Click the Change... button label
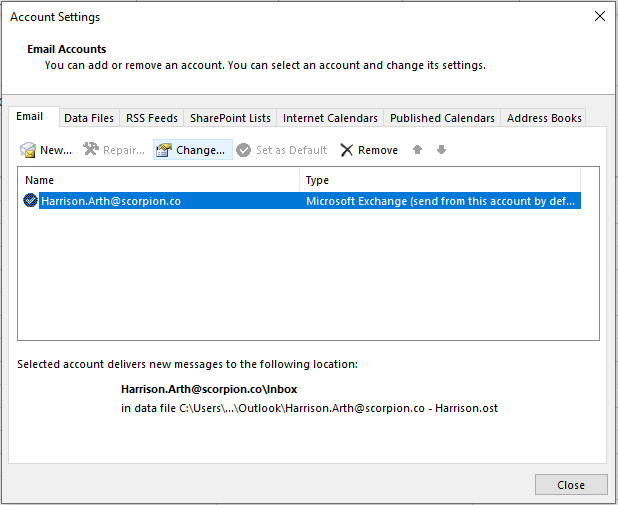This screenshot has width=618, height=505. (x=200, y=150)
